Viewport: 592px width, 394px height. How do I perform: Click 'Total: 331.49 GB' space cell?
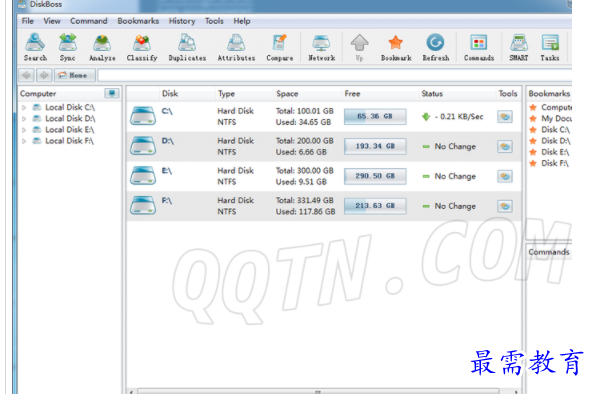click(x=305, y=200)
